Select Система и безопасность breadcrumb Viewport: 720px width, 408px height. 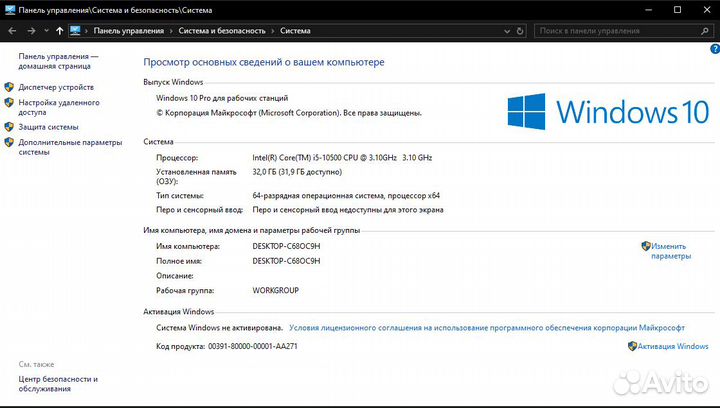click(x=222, y=31)
